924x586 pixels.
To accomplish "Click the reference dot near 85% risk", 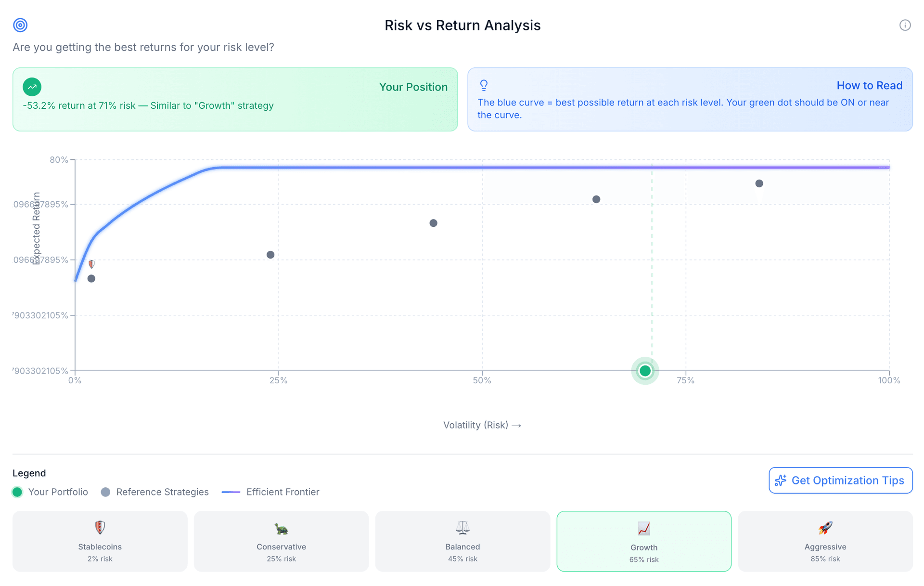I will coord(759,183).
